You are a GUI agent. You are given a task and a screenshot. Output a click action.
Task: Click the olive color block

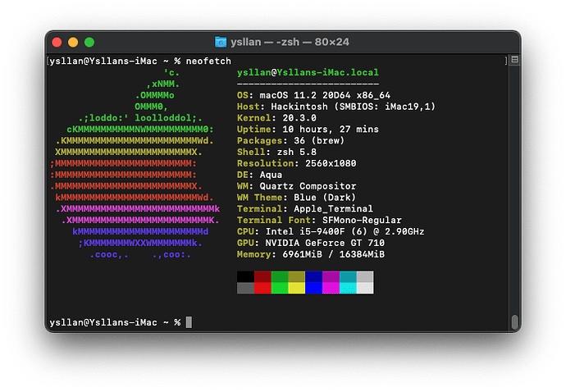(x=297, y=277)
